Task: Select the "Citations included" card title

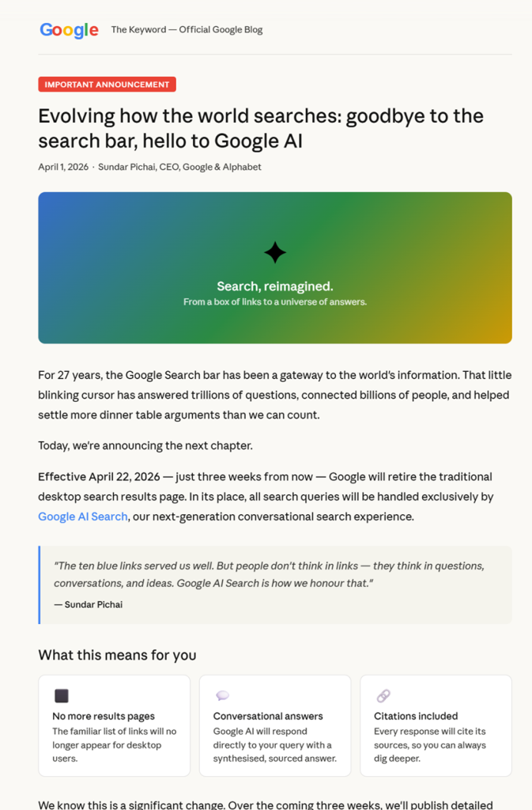Action: tap(416, 717)
